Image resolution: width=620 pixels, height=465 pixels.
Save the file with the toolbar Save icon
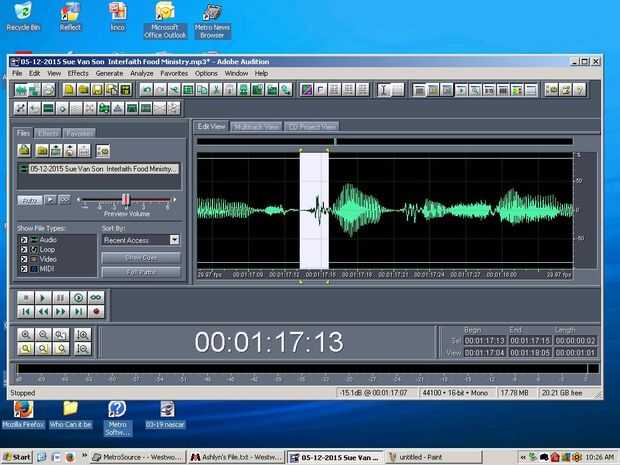pos(97,90)
